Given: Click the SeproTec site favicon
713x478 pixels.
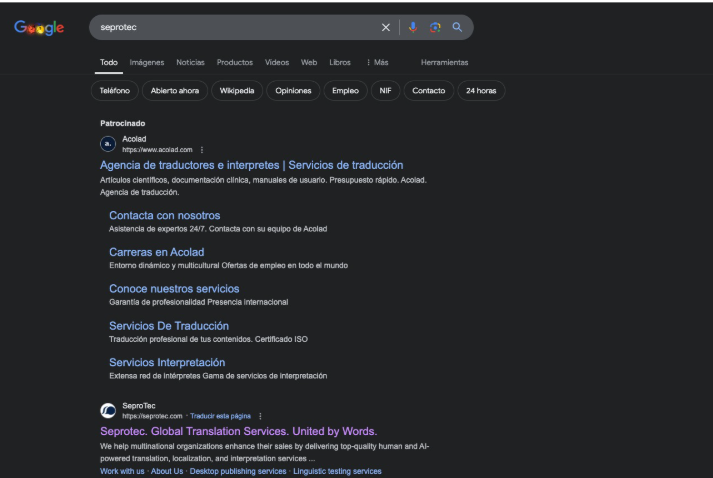Looking at the screenshot, I should (x=108, y=410).
